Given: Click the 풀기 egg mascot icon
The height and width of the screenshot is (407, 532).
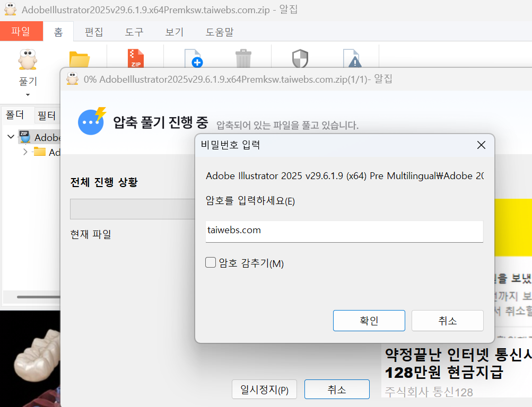Looking at the screenshot, I should [28, 59].
